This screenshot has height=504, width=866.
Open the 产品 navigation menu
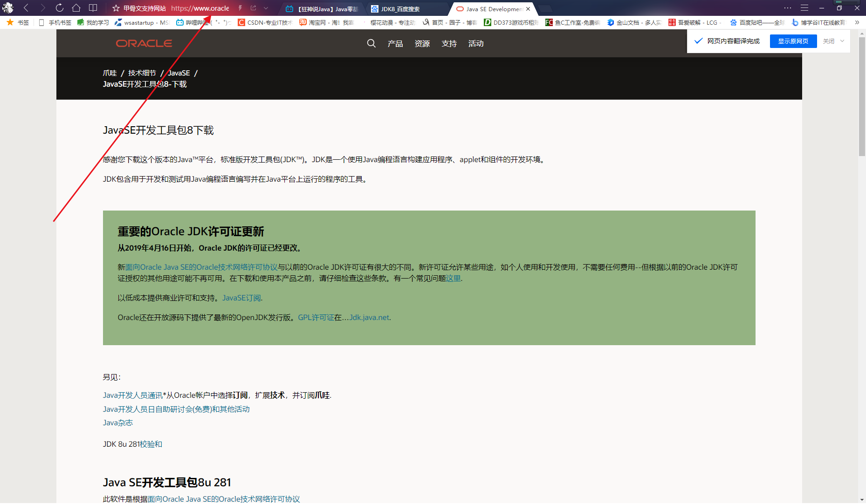395,43
